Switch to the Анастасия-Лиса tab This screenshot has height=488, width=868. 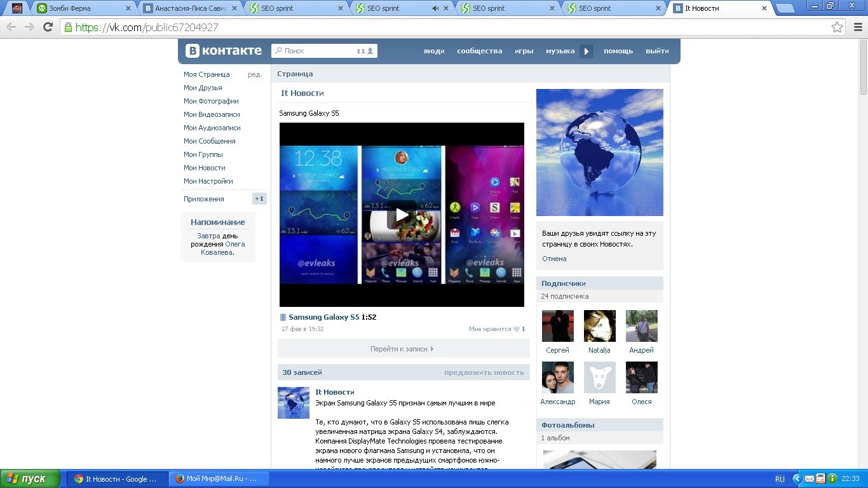[x=189, y=8]
